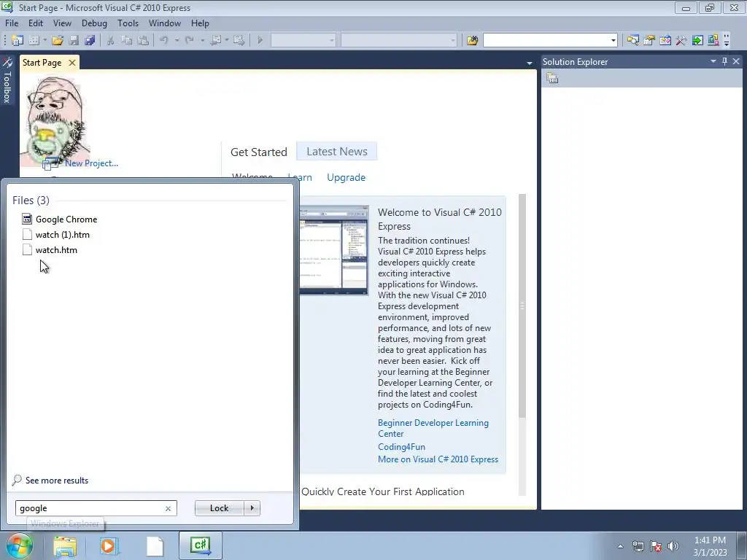Open the Solution Configurations combo box

pyautogui.click(x=303, y=41)
